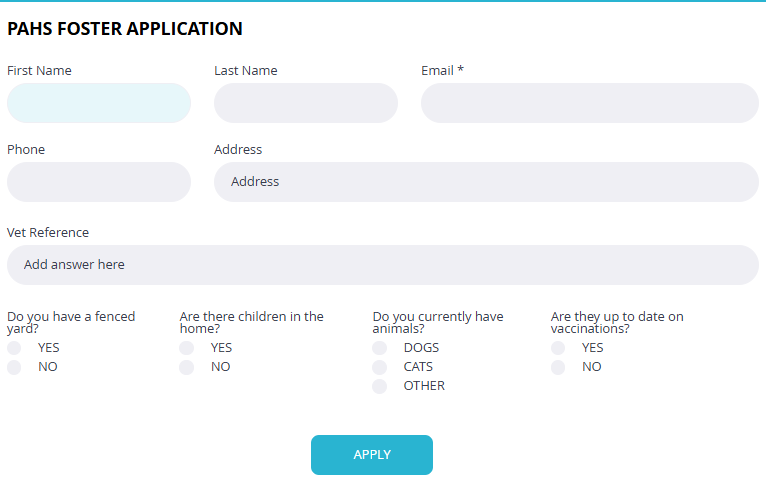
Task: Select YES for fenced yard
Action: tap(14, 348)
